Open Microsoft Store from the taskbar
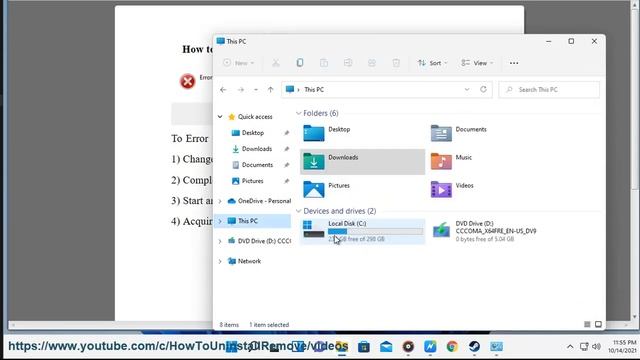640x360 pixels. 364,347
